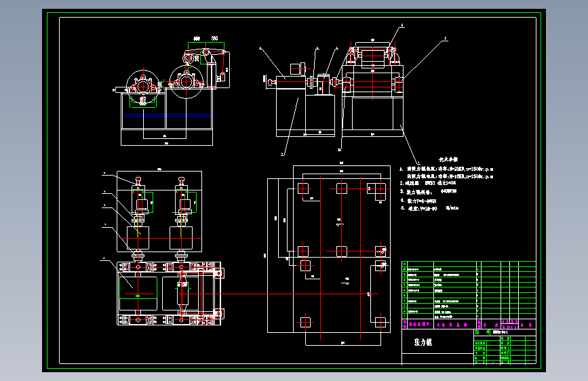Image resolution: width=588 pixels, height=381 pixels.
Task: Select the bottom-right anchor bolt square in the foundation plan
Action: click(x=380, y=322)
